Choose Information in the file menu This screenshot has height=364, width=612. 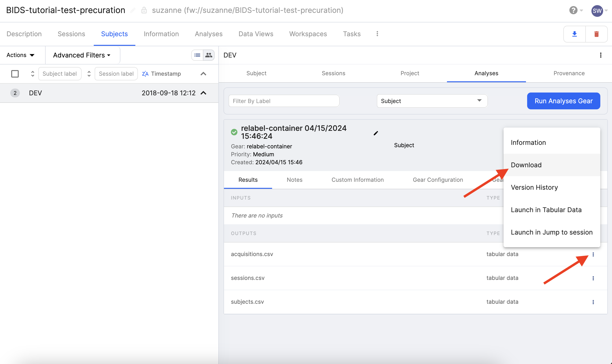click(552, 143)
